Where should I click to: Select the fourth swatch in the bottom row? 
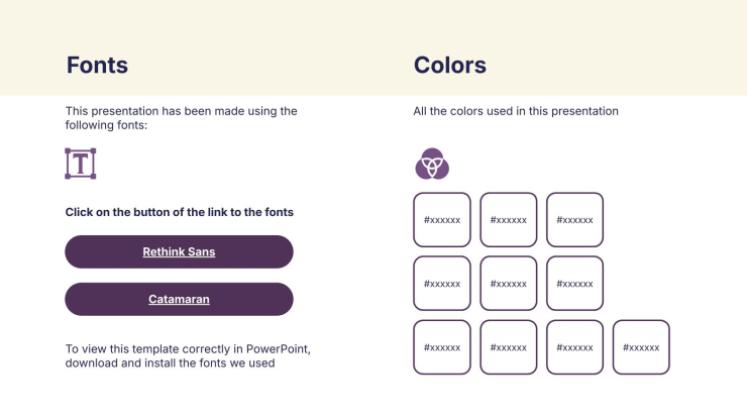(x=641, y=347)
